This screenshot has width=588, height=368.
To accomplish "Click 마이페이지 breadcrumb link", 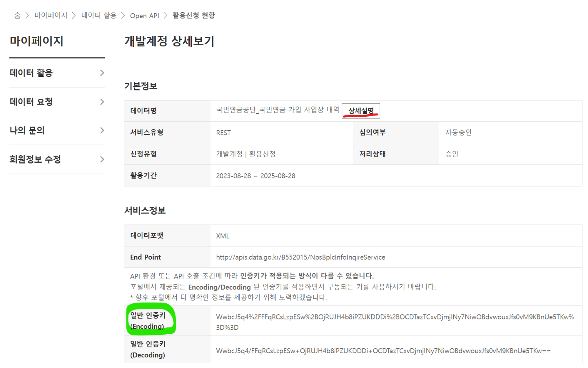I will tap(51, 15).
